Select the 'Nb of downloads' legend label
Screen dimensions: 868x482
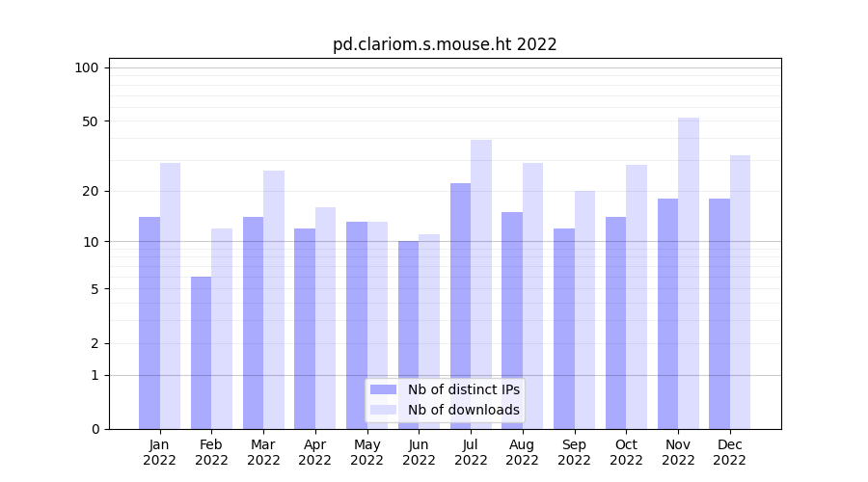(x=463, y=410)
